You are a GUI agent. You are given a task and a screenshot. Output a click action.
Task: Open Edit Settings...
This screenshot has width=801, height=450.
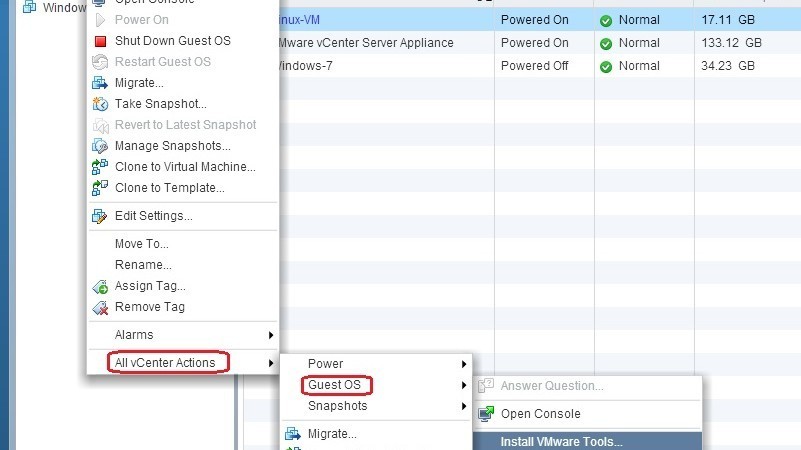154,216
